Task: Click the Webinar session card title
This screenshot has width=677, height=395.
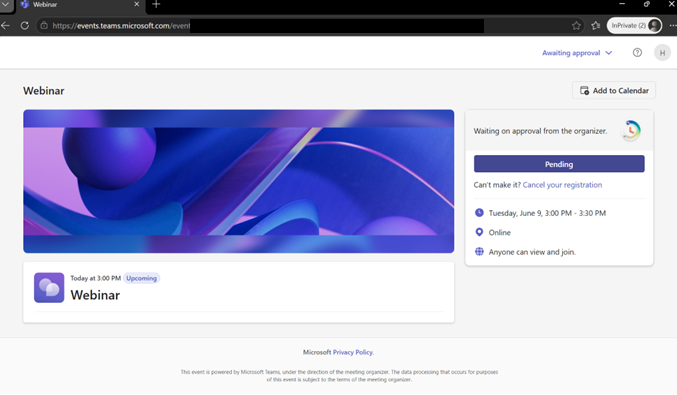Action: (95, 295)
